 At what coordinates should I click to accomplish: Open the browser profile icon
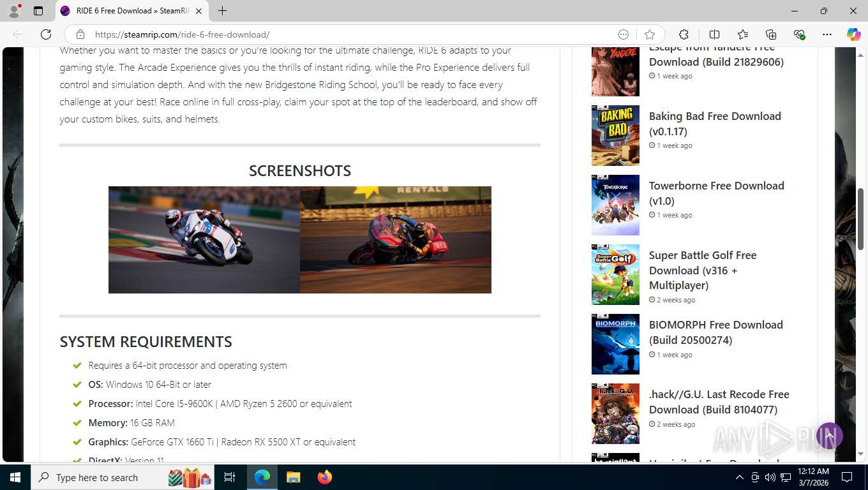point(14,11)
